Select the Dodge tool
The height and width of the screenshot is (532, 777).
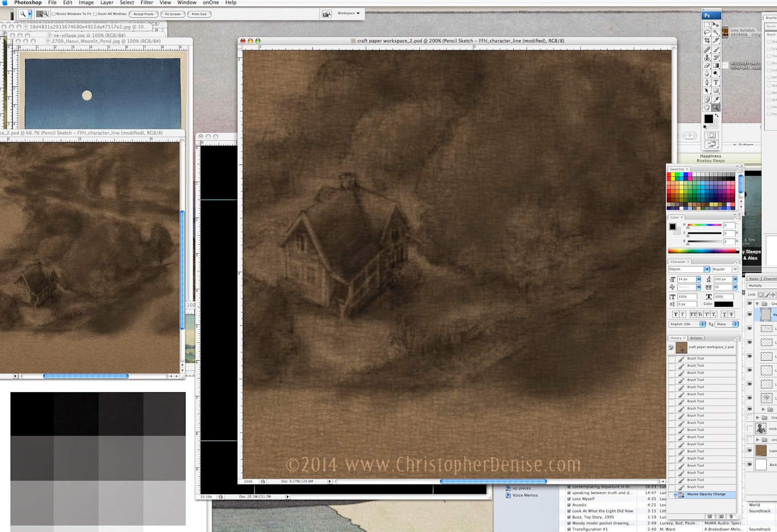[716, 73]
